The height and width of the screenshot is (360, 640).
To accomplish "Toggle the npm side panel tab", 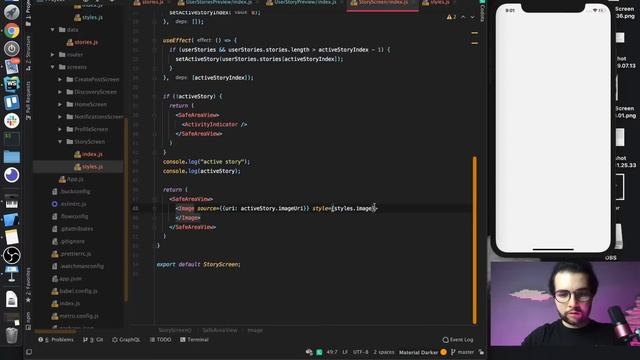I will [28, 321].
